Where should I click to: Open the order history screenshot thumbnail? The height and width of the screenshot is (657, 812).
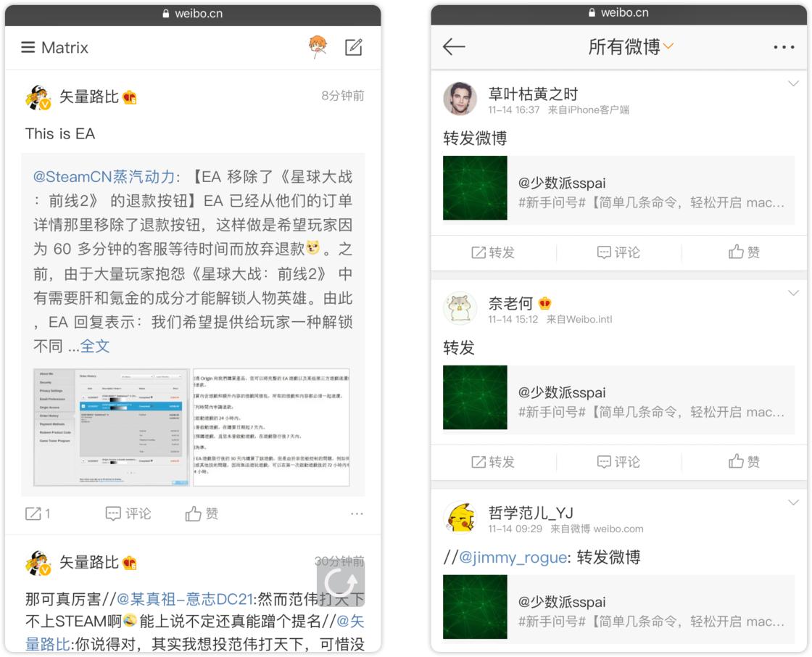pos(112,427)
